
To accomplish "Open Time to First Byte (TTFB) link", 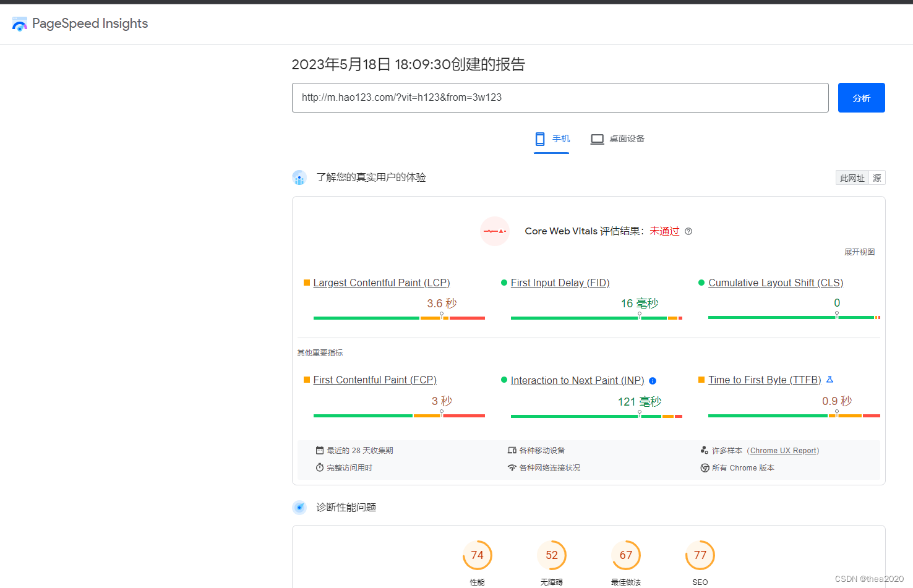I will (765, 380).
